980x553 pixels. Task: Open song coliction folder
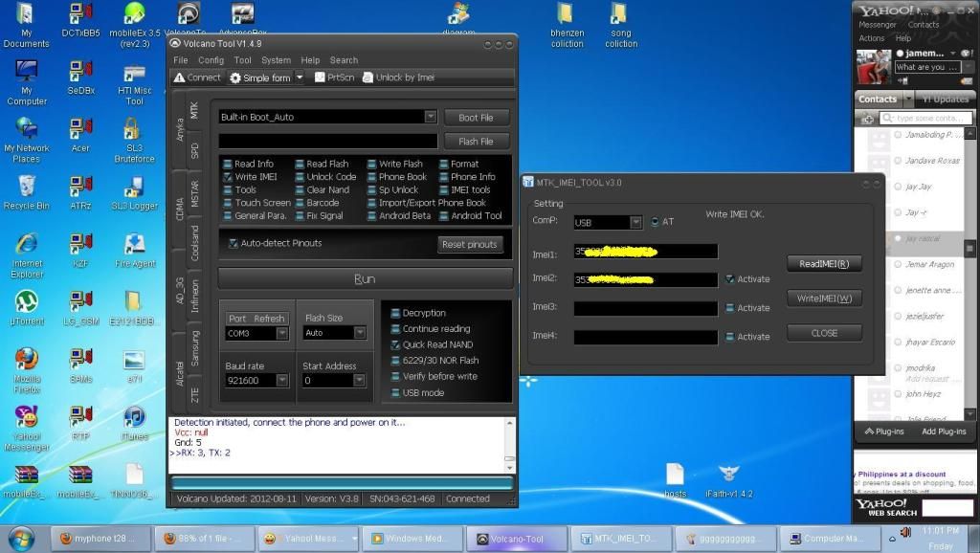[x=620, y=25]
